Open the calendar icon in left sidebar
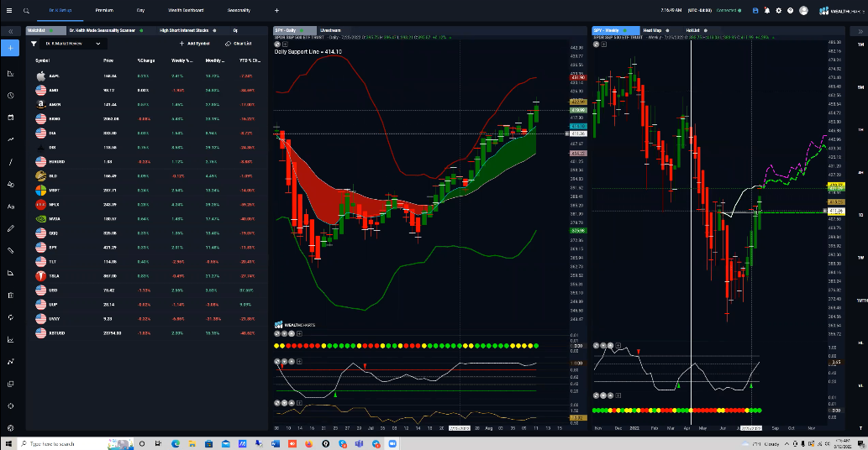 [x=11, y=118]
